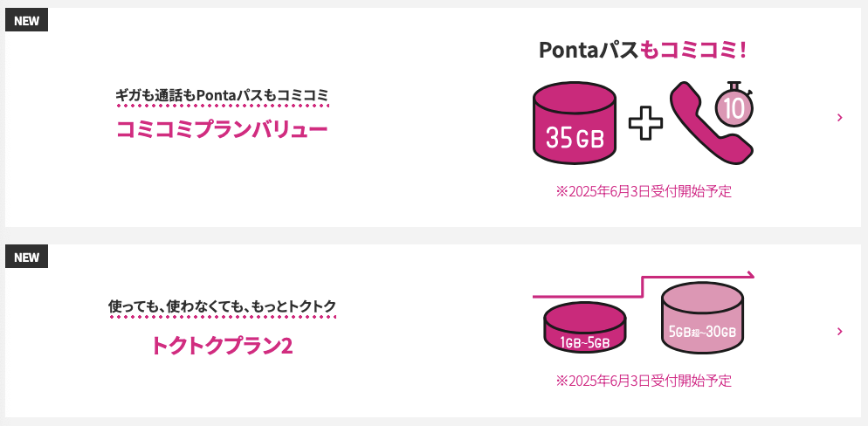Click 使っても、使わなくても、もっとトクトク tagline

click(222, 306)
